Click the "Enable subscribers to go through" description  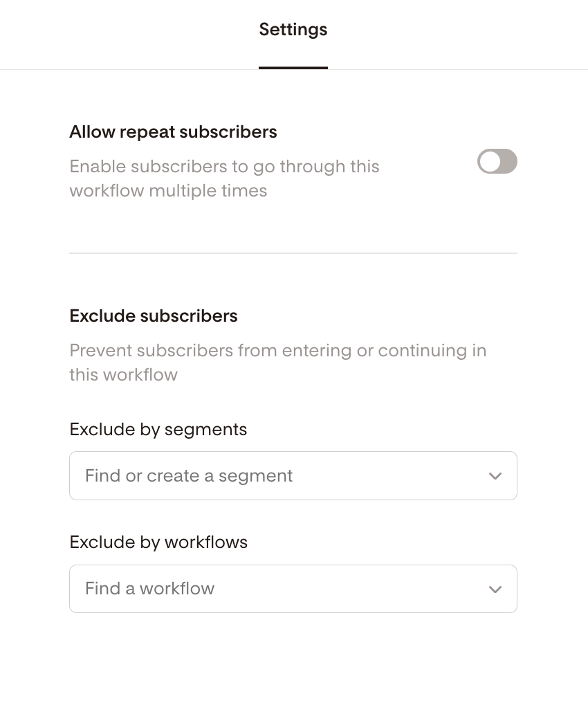[x=224, y=167]
